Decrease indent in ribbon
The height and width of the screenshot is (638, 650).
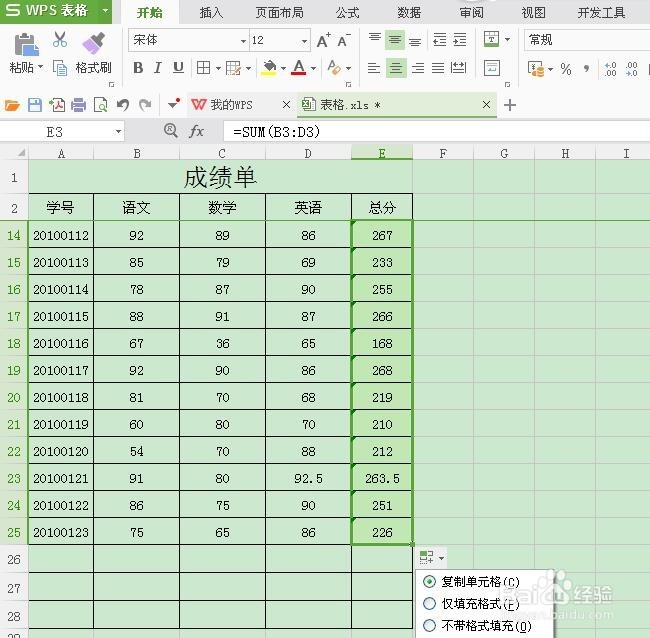coord(439,40)
